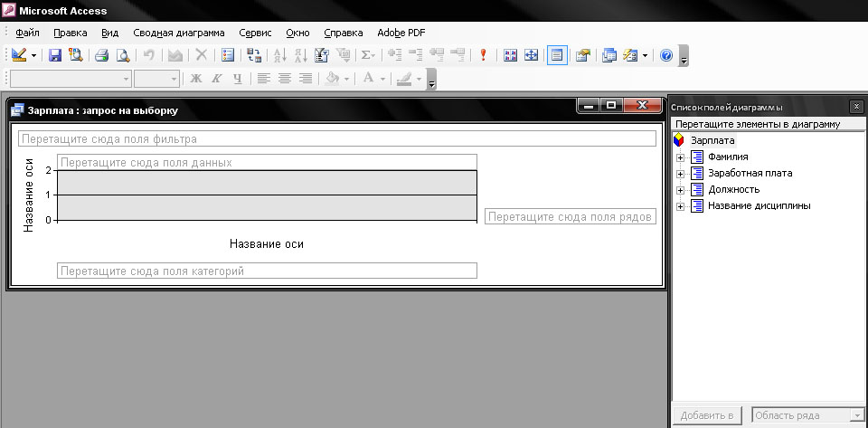Viewport: 868px width, 428px height.
Task: Click the Undo arrow icon
Action: point(149,55)
